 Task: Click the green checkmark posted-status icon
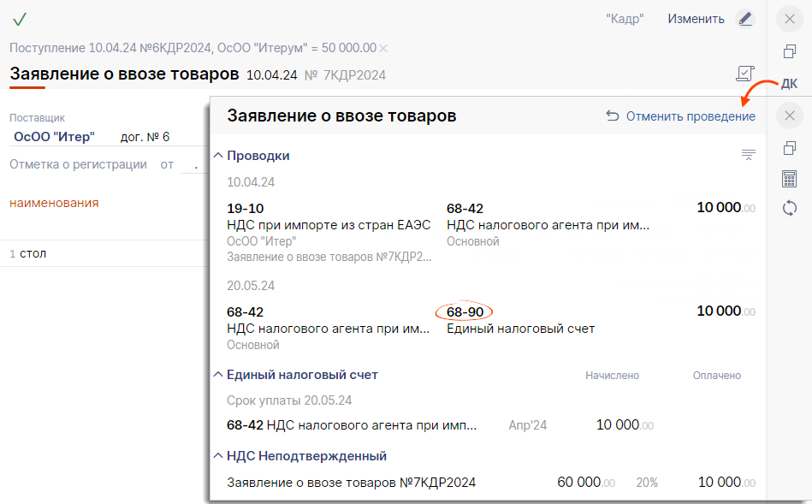tap(20, 19)
